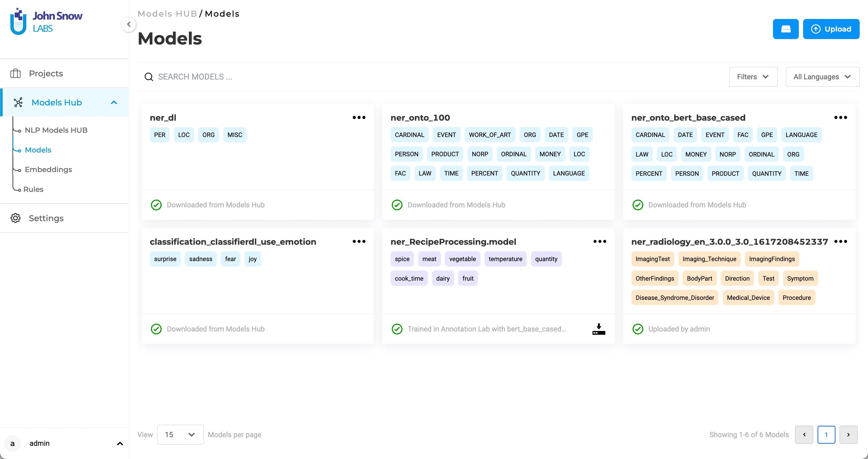This screenshot has width=868, height=459.
Task: Click the ner_dl model title
Action: point(163,118)
